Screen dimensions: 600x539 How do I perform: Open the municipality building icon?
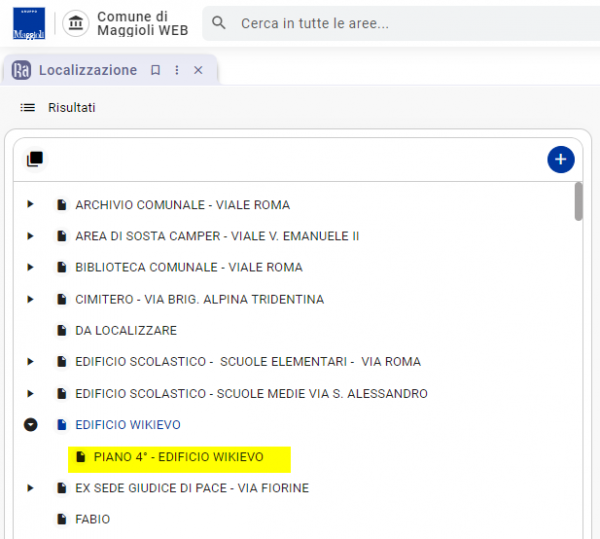pos(76,23)
